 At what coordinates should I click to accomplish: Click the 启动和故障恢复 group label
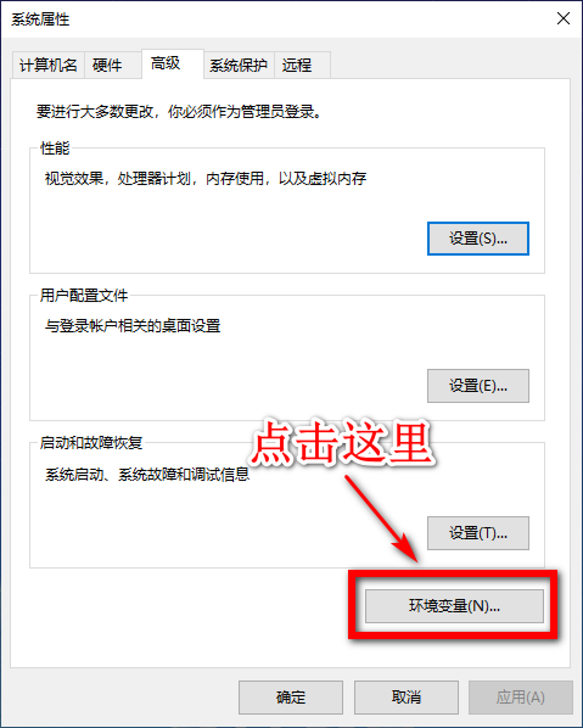point(91,443)
